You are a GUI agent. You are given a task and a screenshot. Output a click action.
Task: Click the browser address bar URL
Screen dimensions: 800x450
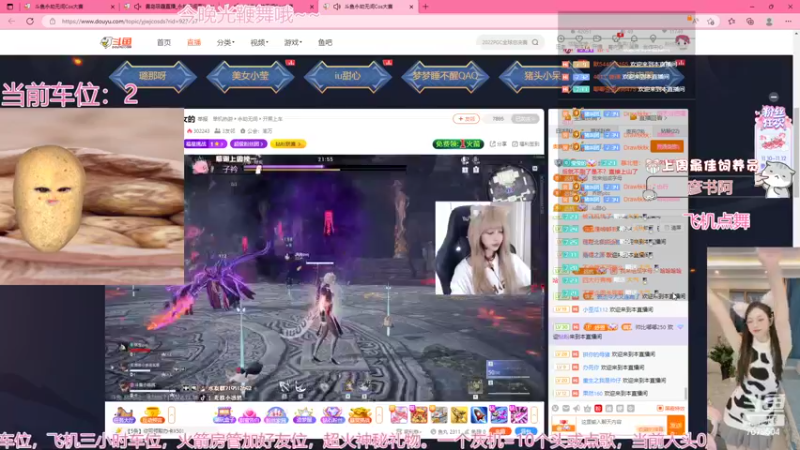pos(129,21)
